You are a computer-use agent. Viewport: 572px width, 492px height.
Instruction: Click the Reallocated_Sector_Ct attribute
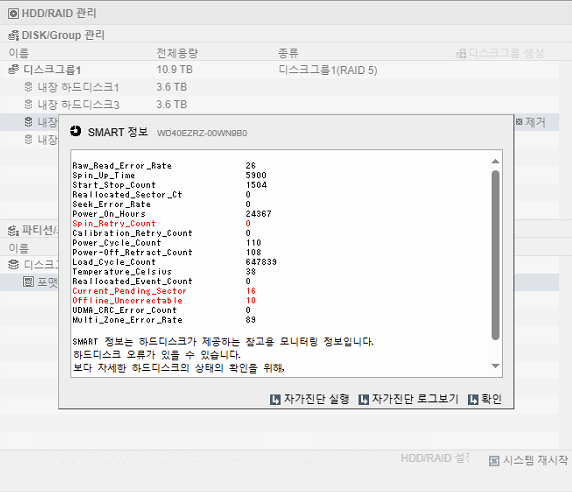point(127,195)
